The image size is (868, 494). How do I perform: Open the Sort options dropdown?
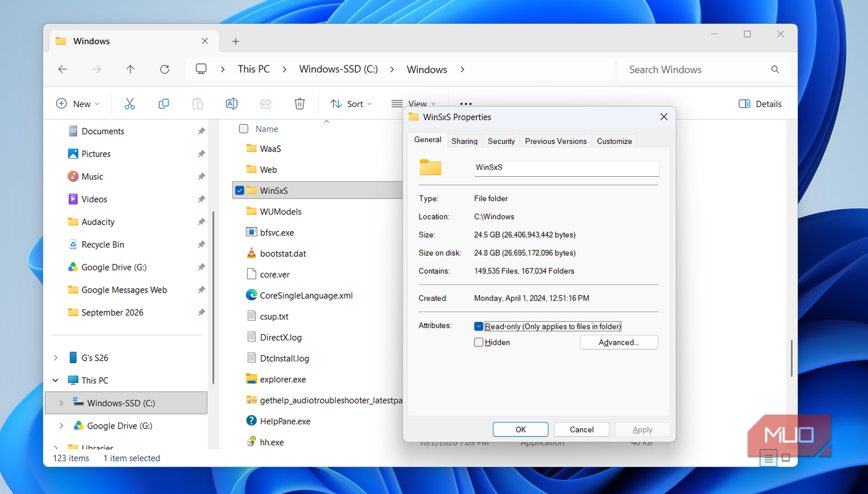tap(351, 104)
